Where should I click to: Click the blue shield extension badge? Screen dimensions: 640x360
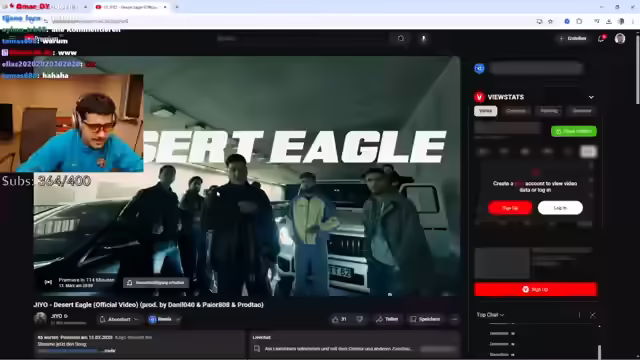point(479,68)
